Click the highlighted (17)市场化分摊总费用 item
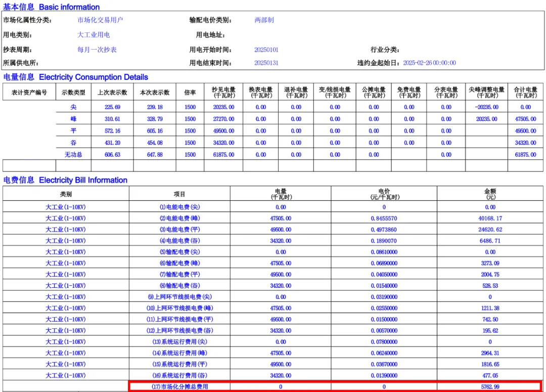Viewport: 546px width, 392px height. click(180, 387)
